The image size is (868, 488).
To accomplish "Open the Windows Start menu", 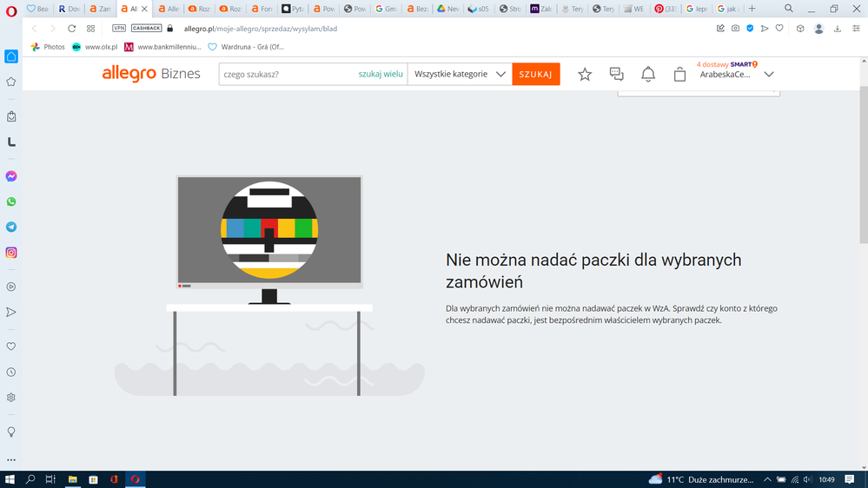I will pos(10,479).
